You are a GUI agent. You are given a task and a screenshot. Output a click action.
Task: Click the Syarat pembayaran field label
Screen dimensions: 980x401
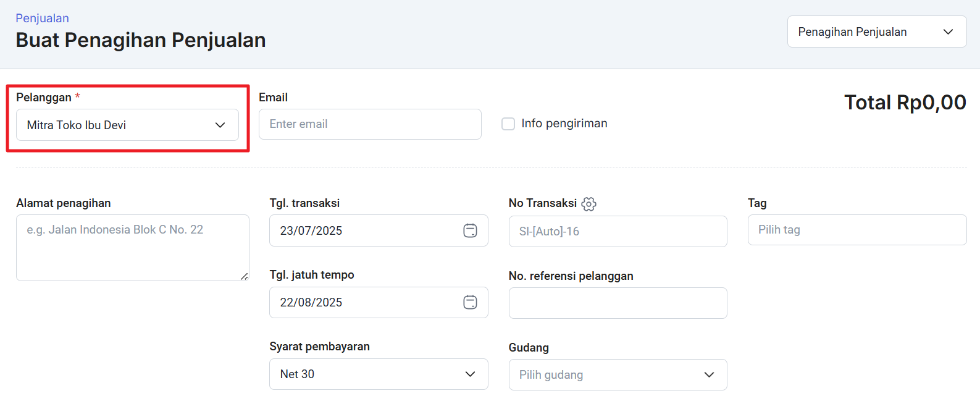point(319,347)
